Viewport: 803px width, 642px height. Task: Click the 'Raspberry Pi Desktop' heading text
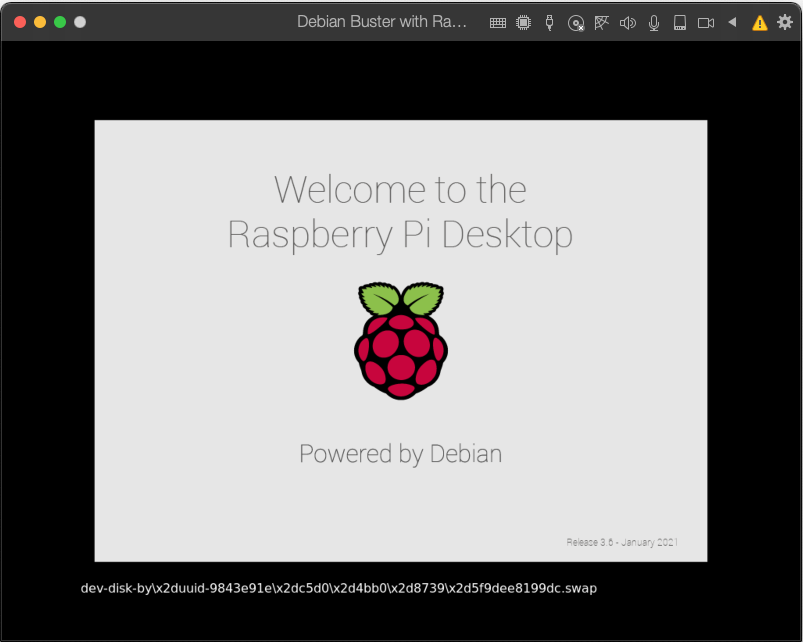pyautogui.click(x=400, y=235)
